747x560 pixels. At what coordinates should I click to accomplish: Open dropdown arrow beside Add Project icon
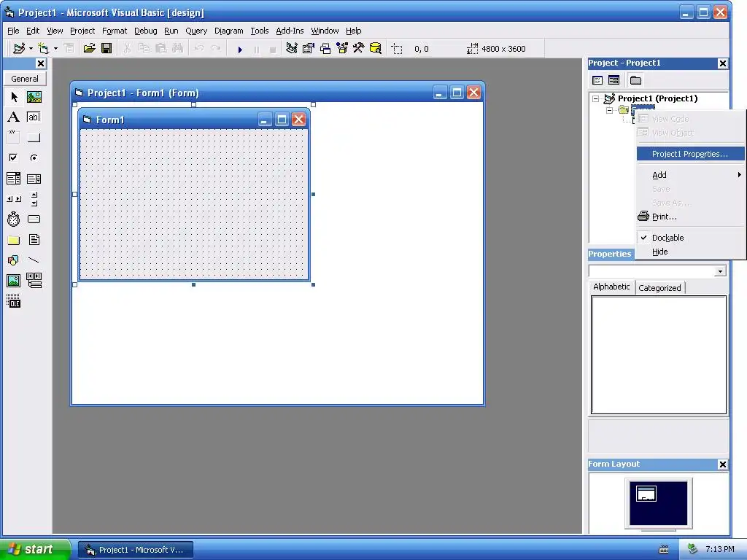pos(31,49)
